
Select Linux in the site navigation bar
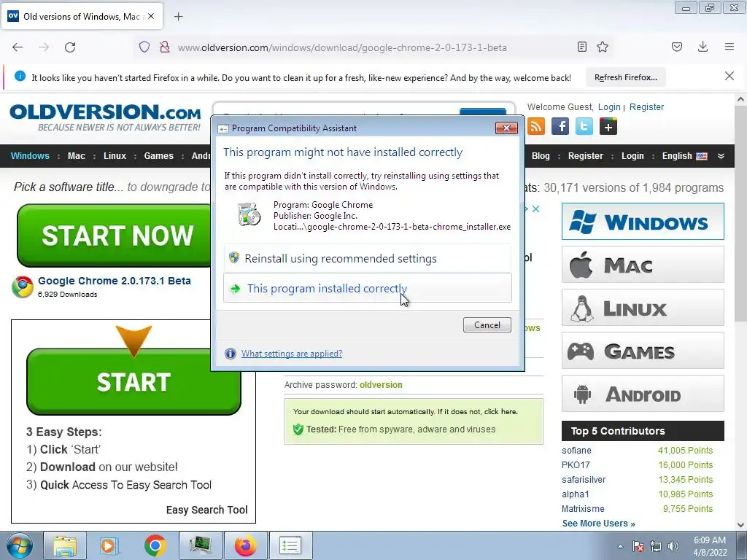tap(115, 156)
